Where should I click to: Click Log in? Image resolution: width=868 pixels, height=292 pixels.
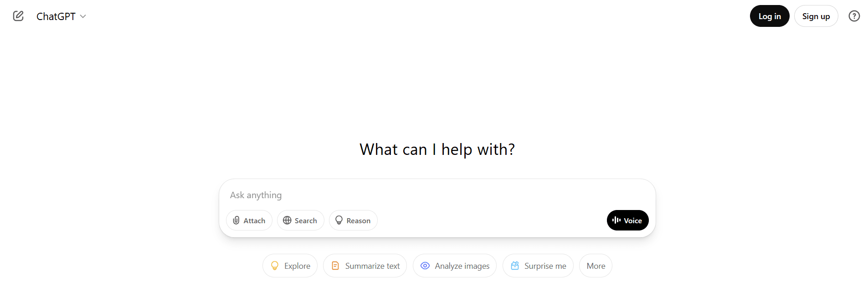(769, 15)
